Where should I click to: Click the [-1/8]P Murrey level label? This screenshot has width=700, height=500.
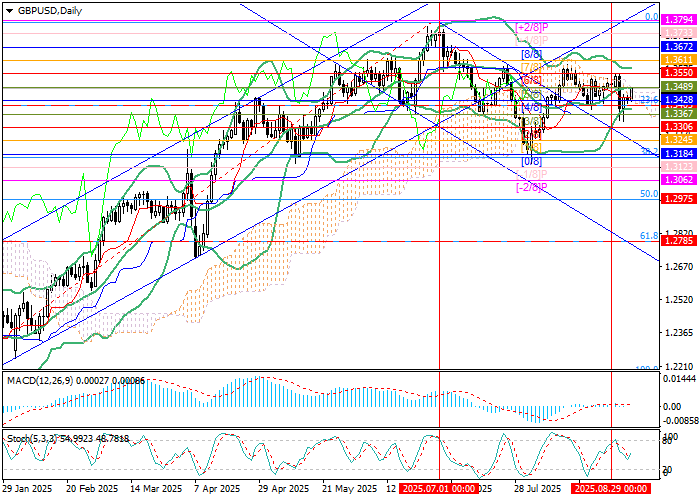click(531, 174)
